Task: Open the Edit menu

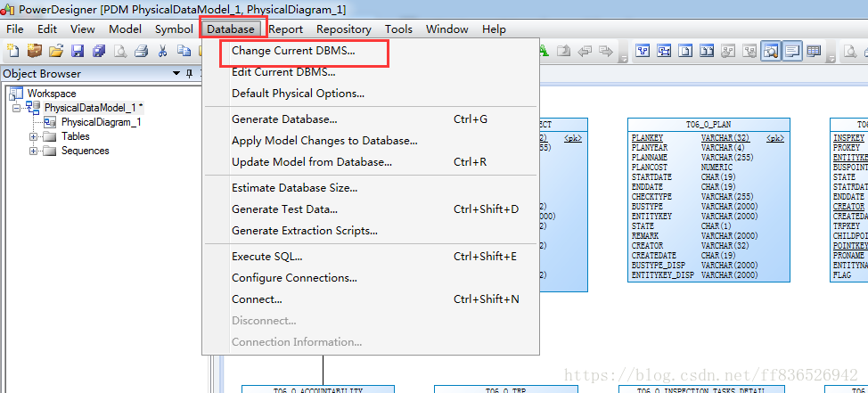Action: [47, 29]
